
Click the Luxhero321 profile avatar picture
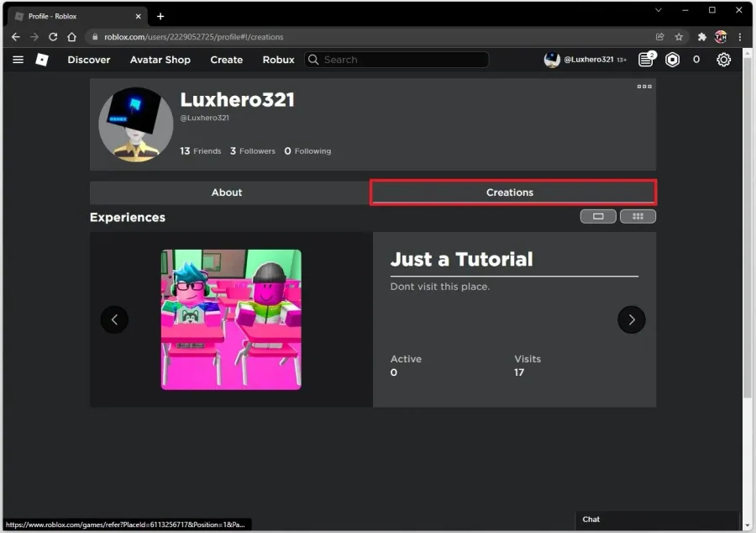click(136, 124)
